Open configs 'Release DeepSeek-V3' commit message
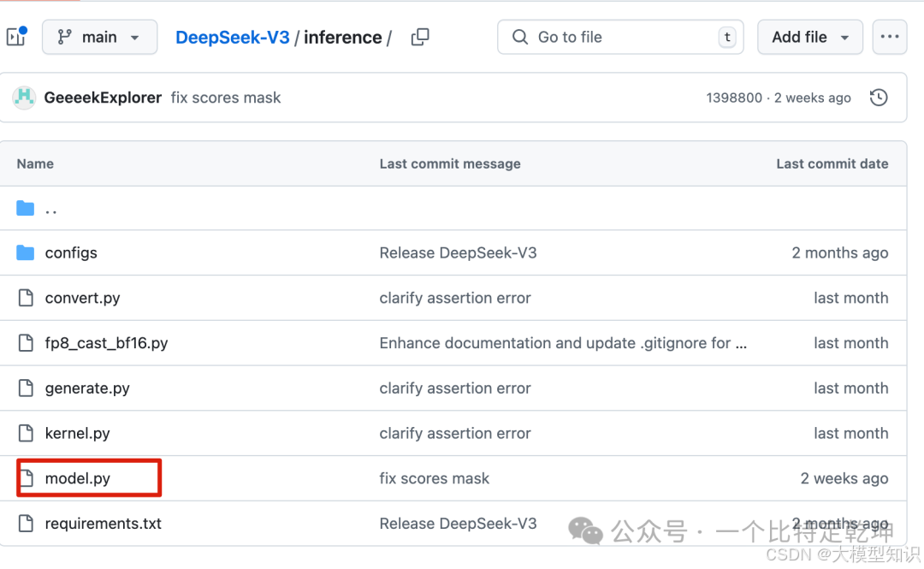The image size is (924, 569). tap(458, 253)
